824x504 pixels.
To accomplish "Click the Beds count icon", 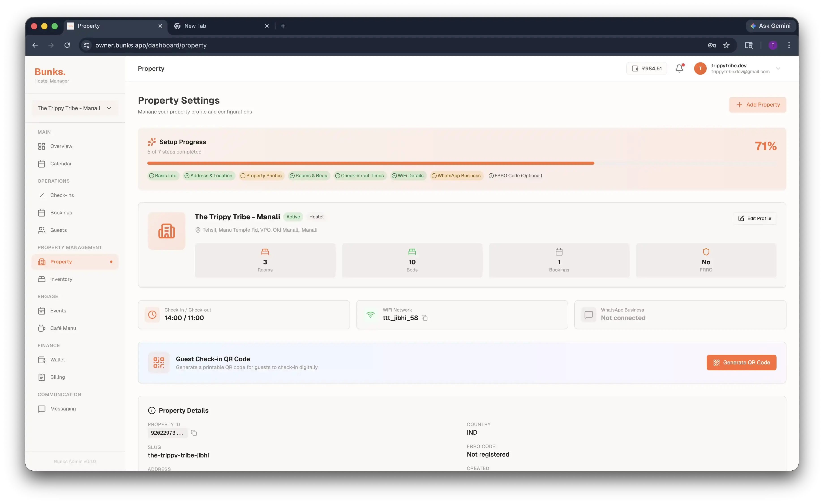I will [x=412, y=252].
